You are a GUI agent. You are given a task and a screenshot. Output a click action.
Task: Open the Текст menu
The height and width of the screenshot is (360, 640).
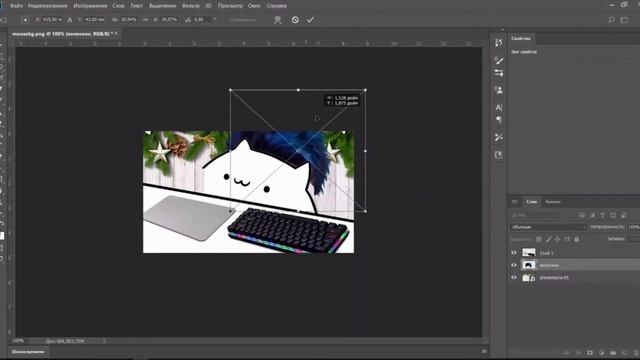136,6
